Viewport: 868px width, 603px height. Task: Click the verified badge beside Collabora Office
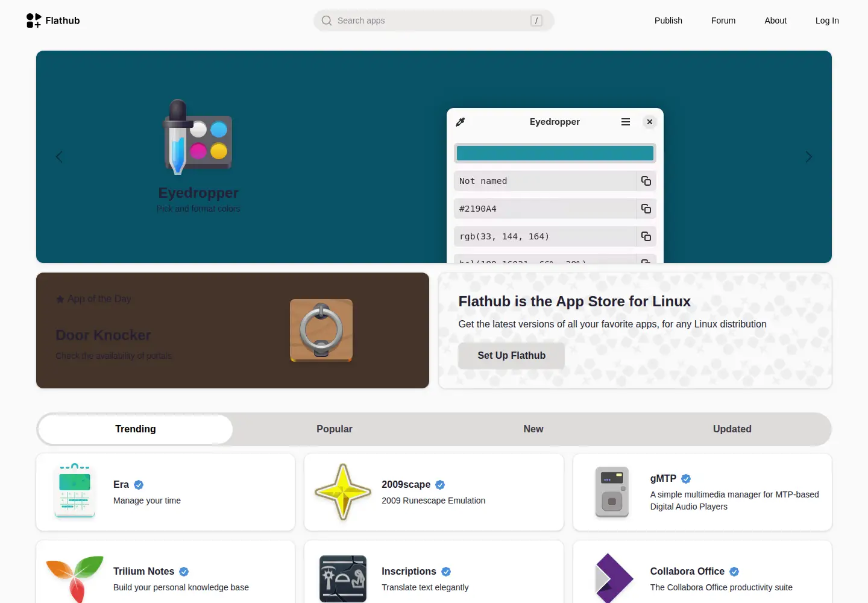pyautogui.click(x=734, y=572)
